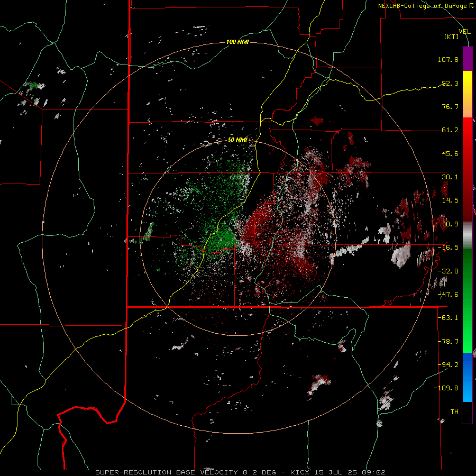Click the gray zero-velocity segment of color bar
This screenshot has width=476, height=476.
(x=467, y=234)
